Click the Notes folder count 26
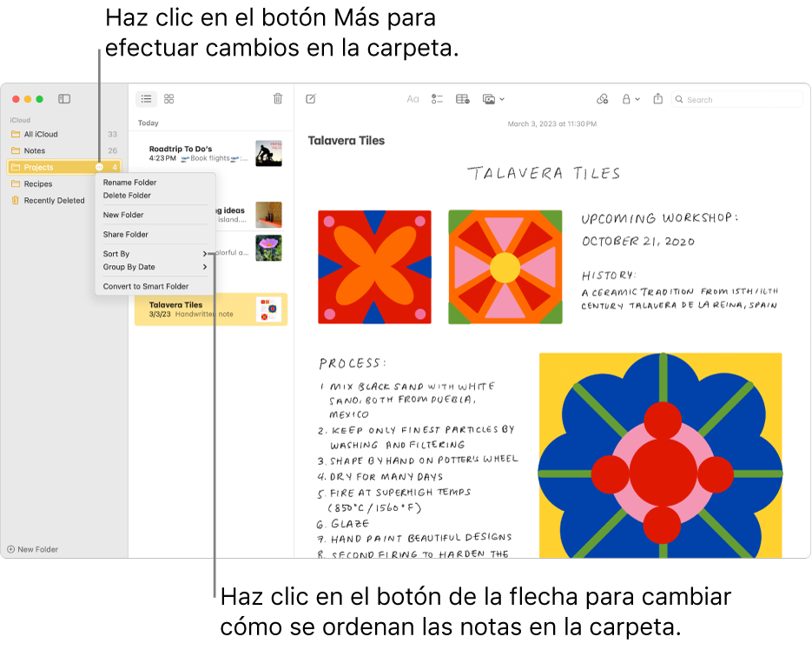This screenshot has width=812, height=650. (112, 151)
